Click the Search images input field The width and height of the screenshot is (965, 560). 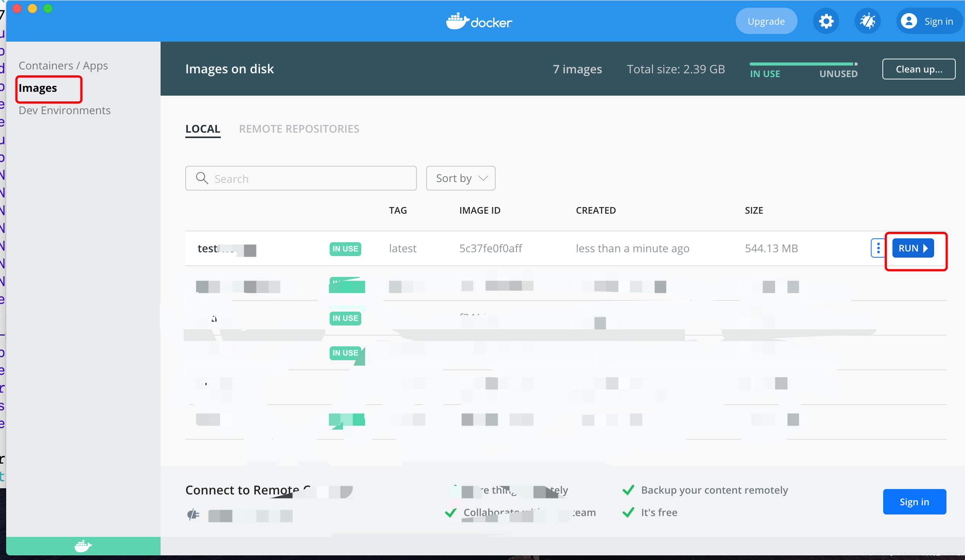coord(301,178)
